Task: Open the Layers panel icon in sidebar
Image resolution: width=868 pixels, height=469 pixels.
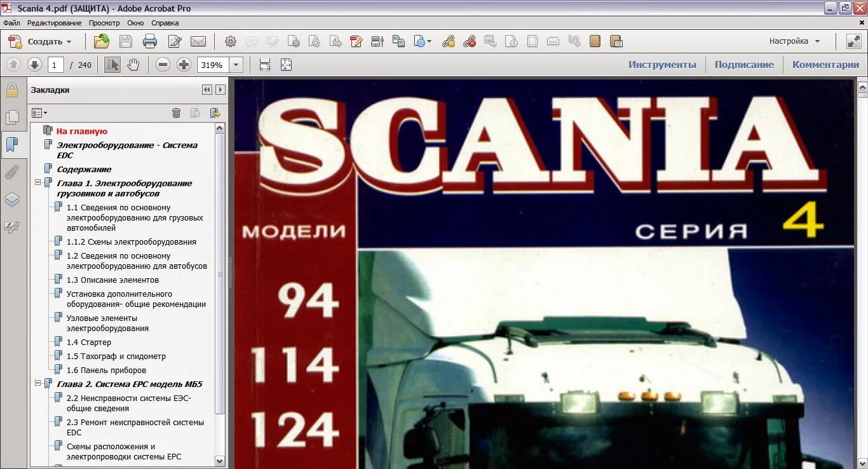Action: [12, 200]
